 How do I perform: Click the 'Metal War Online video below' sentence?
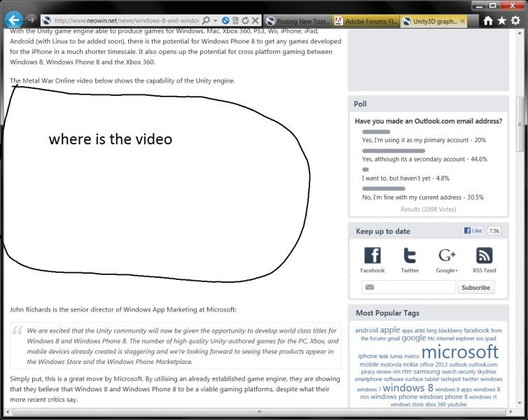click(x=123, y=80)
